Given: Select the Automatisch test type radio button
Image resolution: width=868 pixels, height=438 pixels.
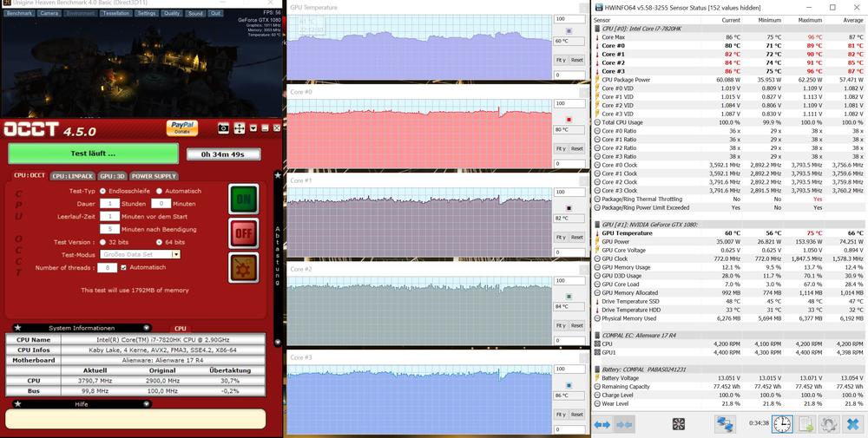Looking at the screenshot, I should coord(159,191).
